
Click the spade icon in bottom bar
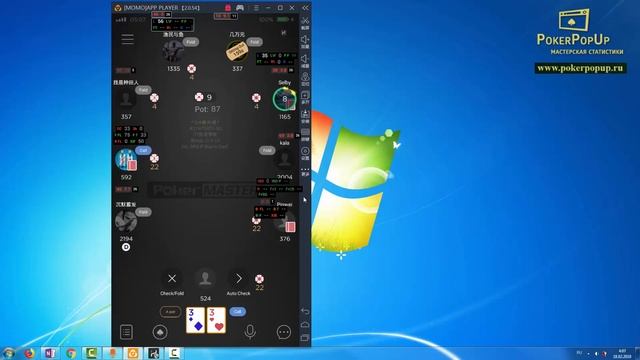(x=160, y=332)
